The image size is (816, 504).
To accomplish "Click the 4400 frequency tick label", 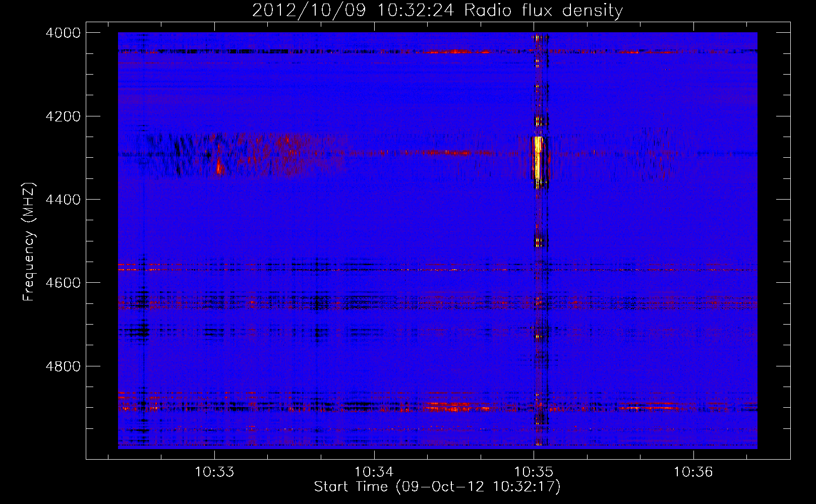I will click(x=63, y=200).
